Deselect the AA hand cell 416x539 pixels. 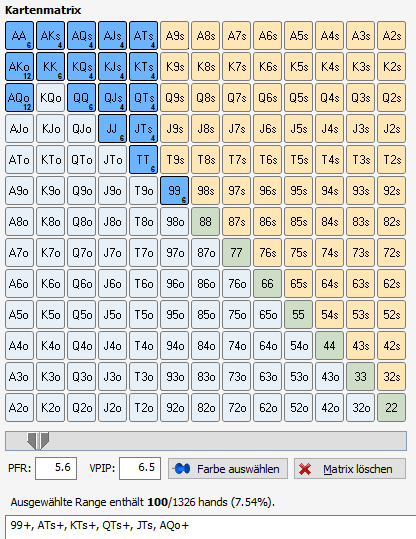pyautogui.click(x=20, y=35)
